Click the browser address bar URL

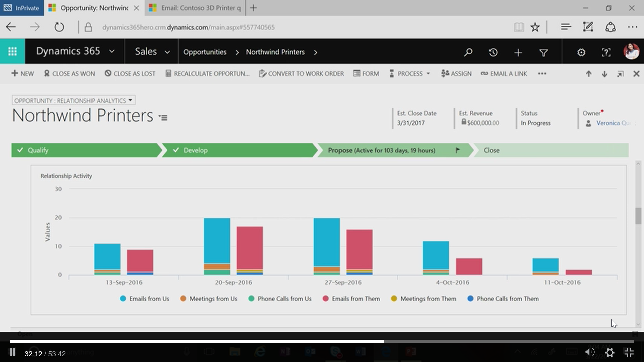188,27
